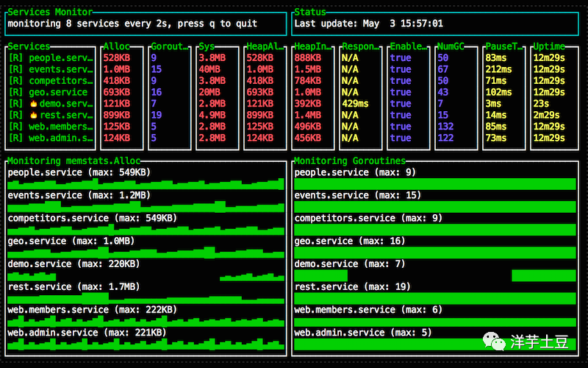
Task: Click 'web.members.service (max: 6)' goroutines label
Action: [368, 310]
